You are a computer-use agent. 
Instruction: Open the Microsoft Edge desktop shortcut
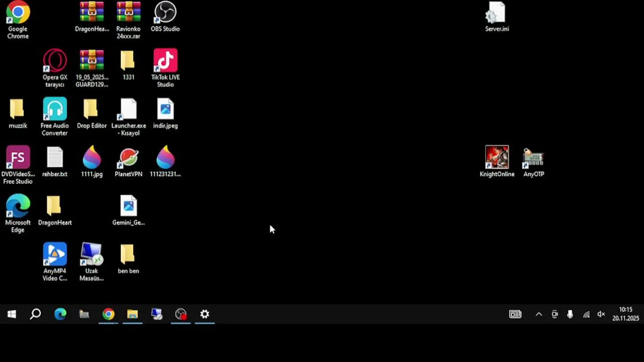[x=18, y=214]
